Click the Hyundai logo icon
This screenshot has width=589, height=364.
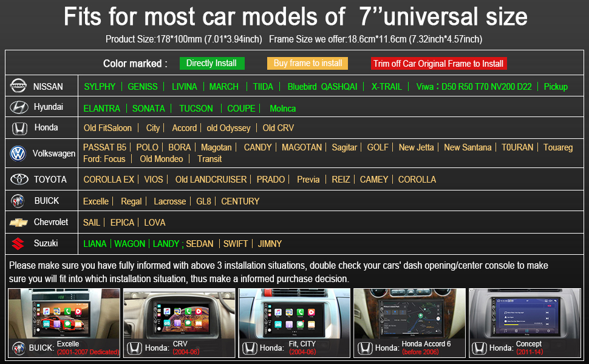(19, 107)
